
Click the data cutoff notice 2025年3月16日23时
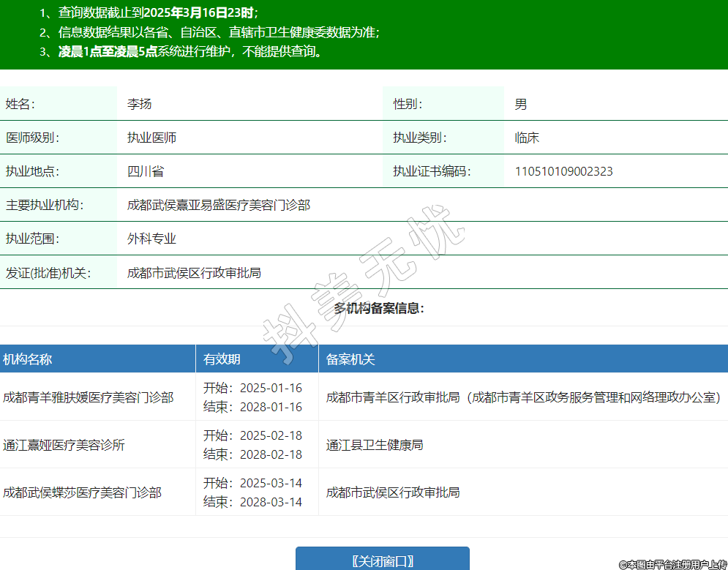pyautogui.click(x=199, y=13)
